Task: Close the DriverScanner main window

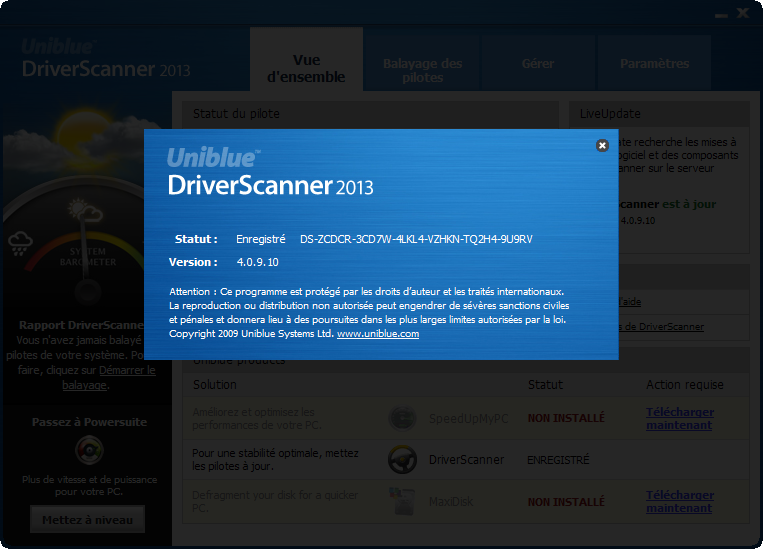Action: tap(743, 13)
